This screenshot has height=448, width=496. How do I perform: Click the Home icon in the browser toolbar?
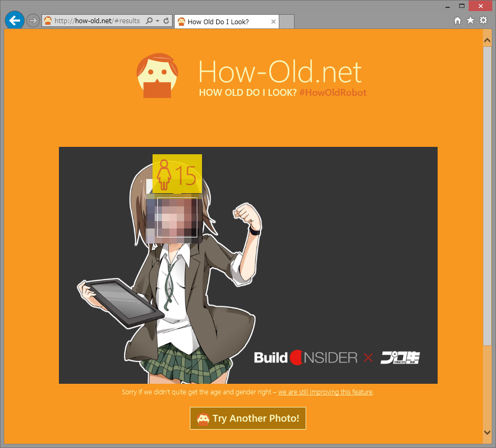pyautogui.click(x=458, y=20)
